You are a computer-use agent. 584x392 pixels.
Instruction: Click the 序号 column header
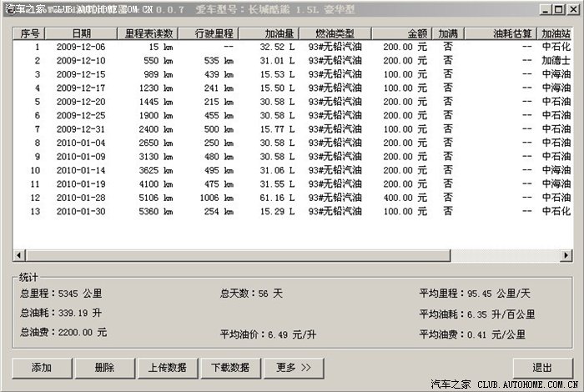click(30, 33)
